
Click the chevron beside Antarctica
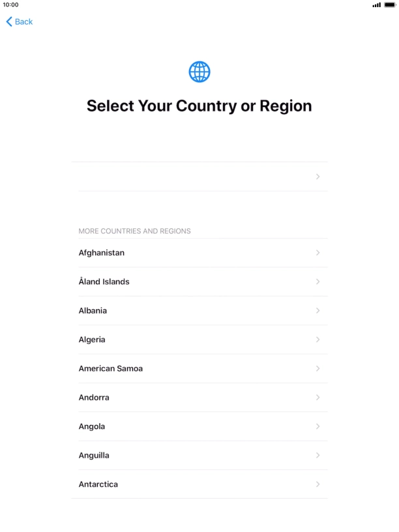pos(318,484)
